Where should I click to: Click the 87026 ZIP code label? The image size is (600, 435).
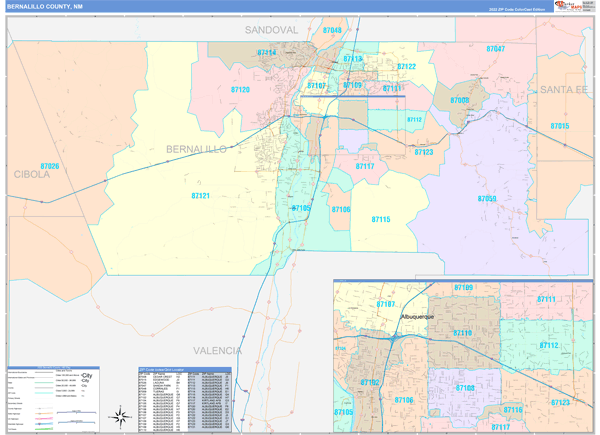50,166
